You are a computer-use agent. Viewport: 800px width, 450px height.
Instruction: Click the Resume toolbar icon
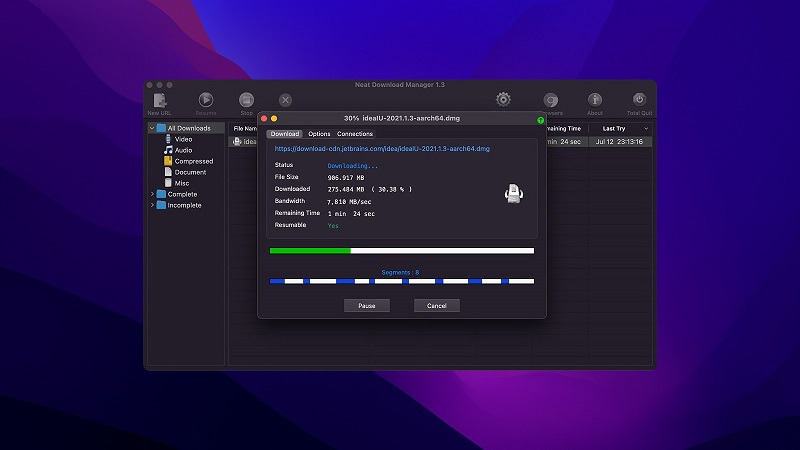point(206,99)
